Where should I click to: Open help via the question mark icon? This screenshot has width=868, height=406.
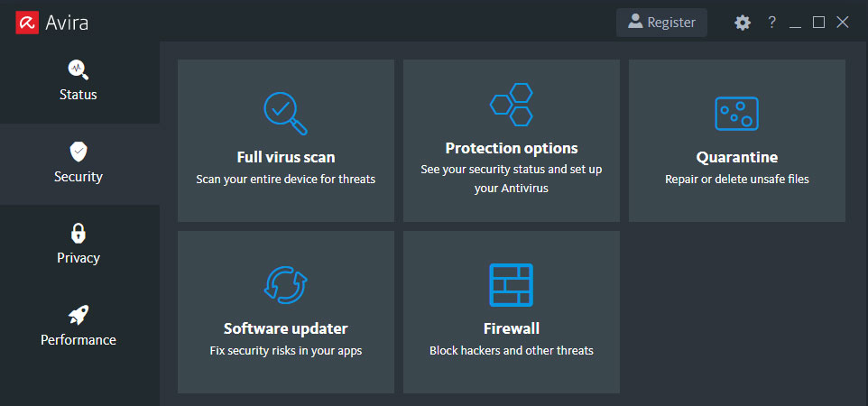tap(771, 23)
